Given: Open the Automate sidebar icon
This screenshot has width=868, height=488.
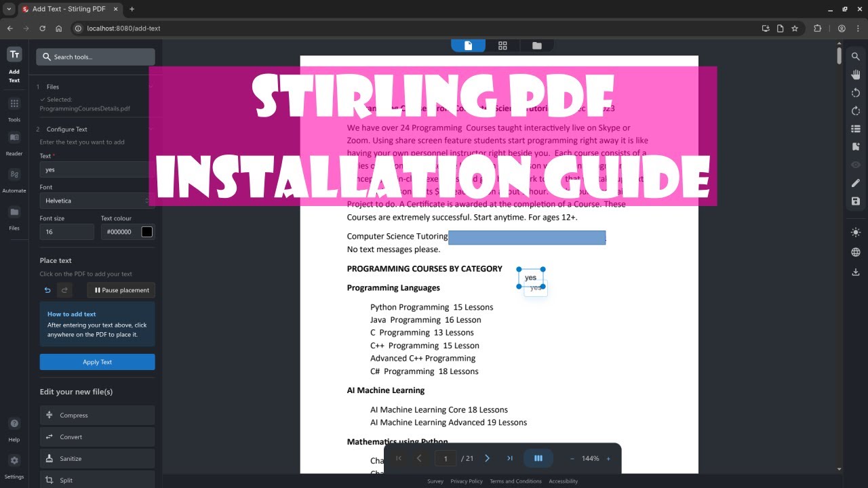Looking at the screenshot, I should (x=14, y=174).
